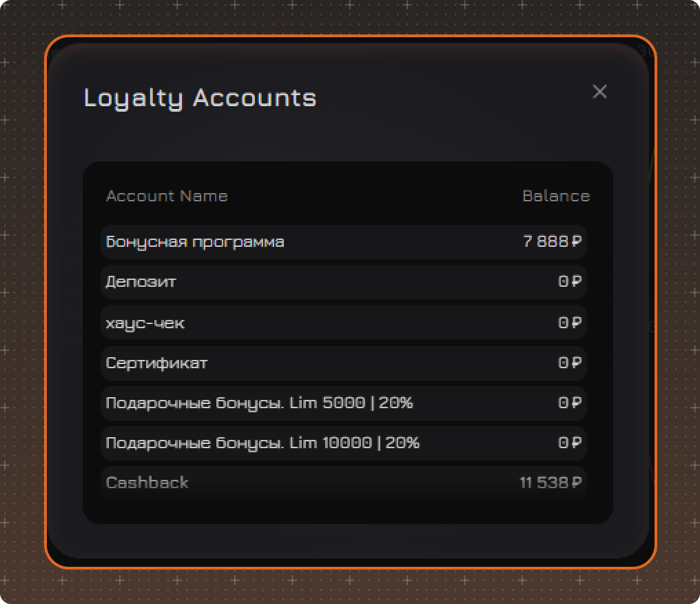
Task: Select the хаус-чек account row
Action: point(344,322)
